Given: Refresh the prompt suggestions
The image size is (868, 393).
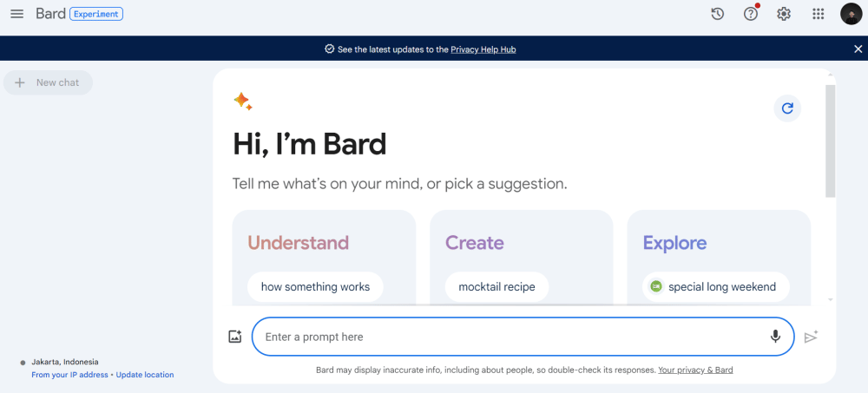Looking at the screenshot, I should 787,108.
